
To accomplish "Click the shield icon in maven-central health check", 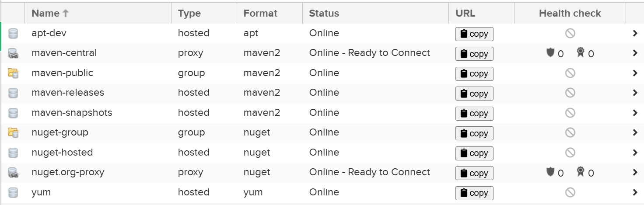I will (550, 53).
